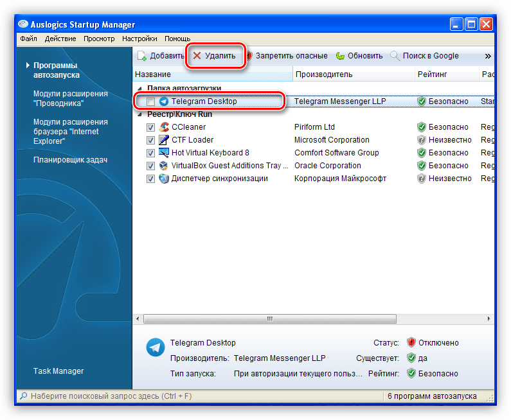Click the large Telegram icon in the details panel

[156, 347]
